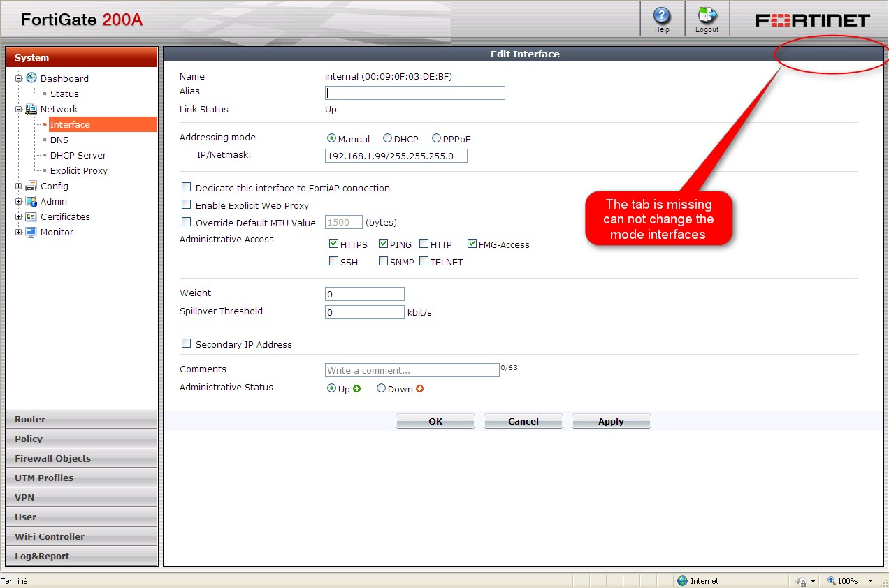Screen dimensions: 889x588
Task: Click the Logout icon
Action: (707, 15)
